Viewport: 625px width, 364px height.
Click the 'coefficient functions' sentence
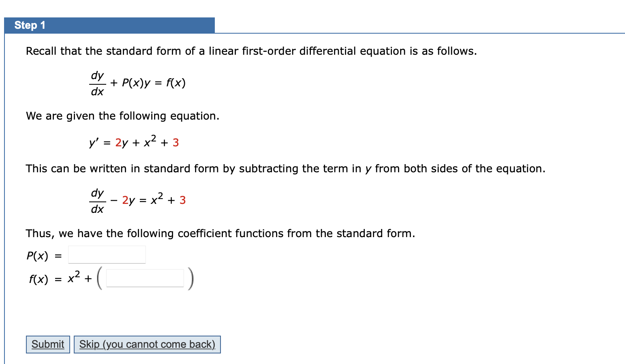(x=220, y=233)
